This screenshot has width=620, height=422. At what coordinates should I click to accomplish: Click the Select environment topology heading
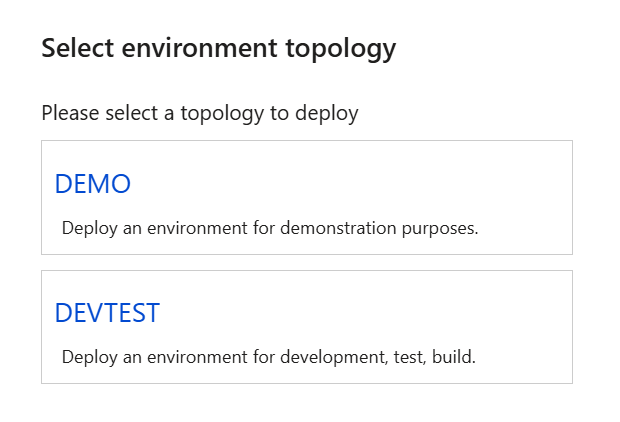click(x=219, y=49)
